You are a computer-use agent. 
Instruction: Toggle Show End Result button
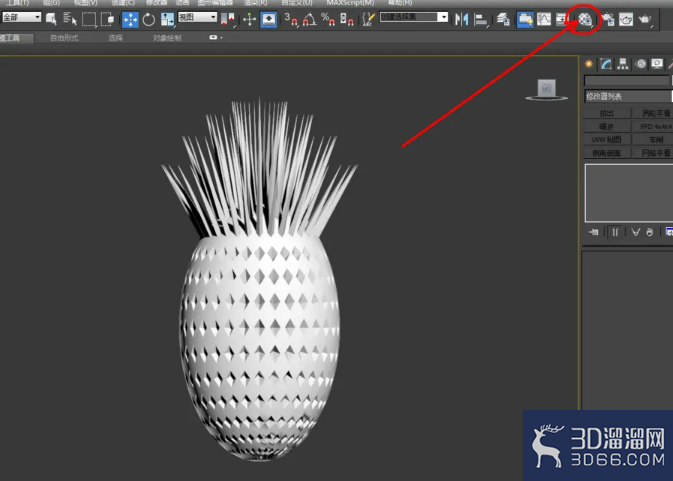coord(615,232)
